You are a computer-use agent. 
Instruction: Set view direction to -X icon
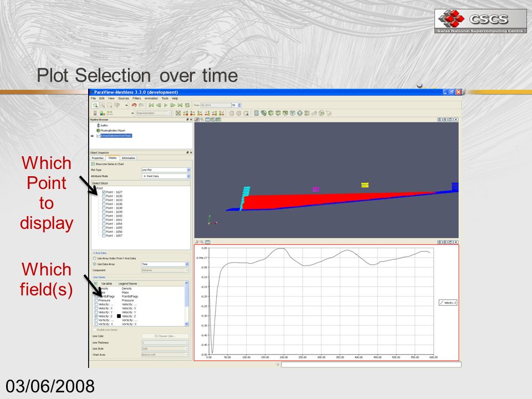(192, 113)
